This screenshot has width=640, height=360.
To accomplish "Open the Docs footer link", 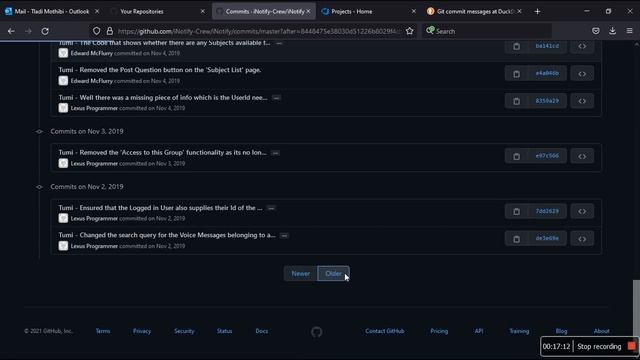I will (x=262, y=331).
